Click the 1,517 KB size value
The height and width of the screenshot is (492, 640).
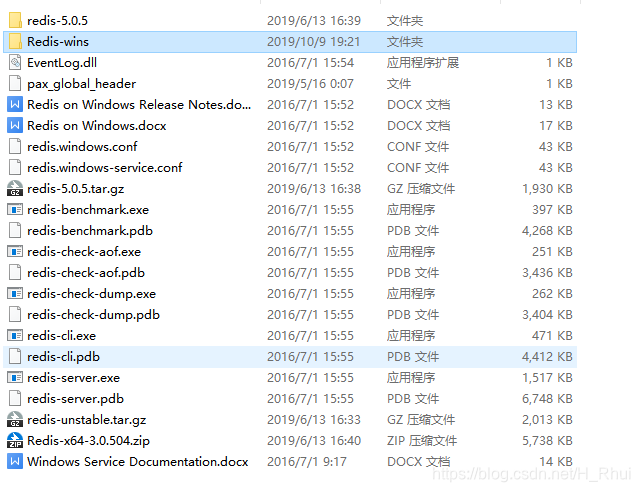point(547,378)
